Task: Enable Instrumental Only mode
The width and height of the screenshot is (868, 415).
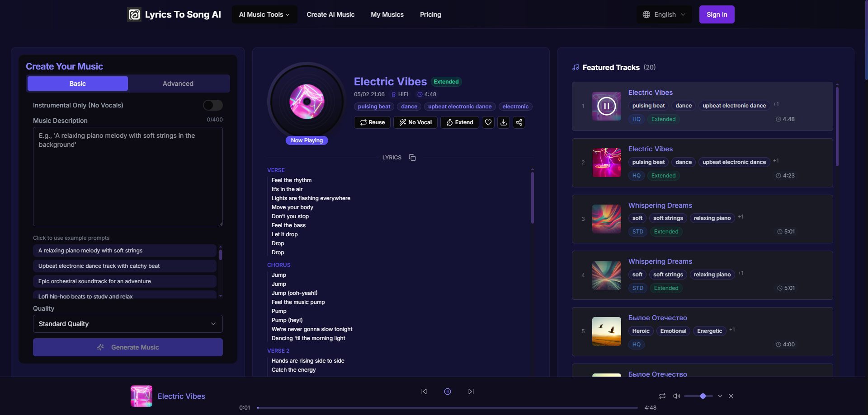Action: click(x=212, y=105)
